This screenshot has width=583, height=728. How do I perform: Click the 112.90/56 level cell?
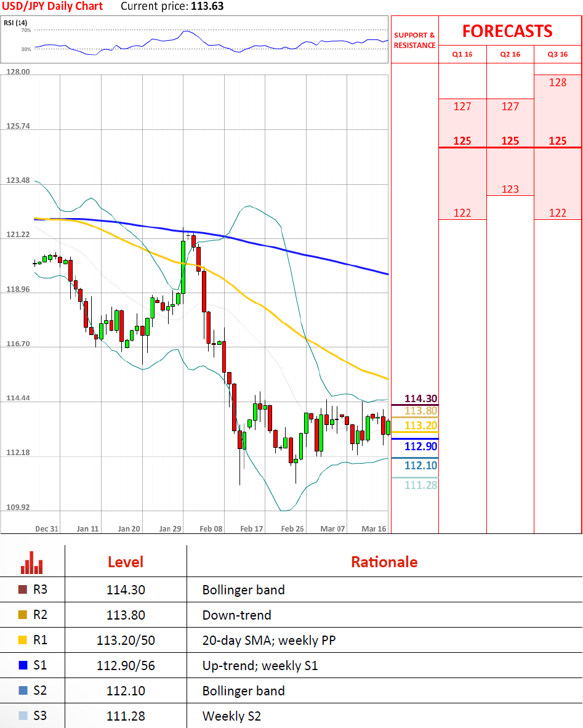pos(126,666)
